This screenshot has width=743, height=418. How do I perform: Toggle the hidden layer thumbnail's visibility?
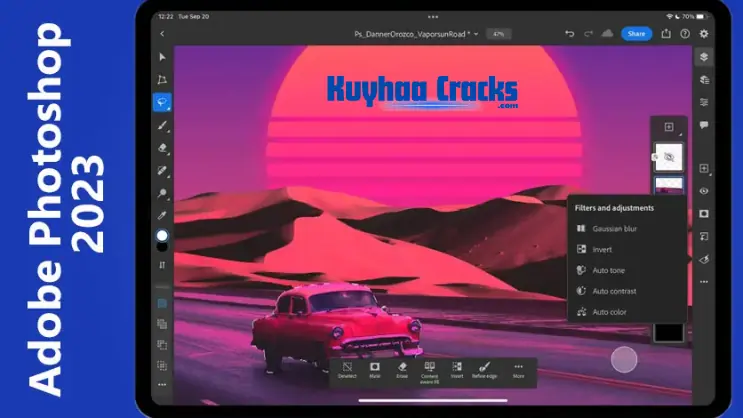click(668, 156)
